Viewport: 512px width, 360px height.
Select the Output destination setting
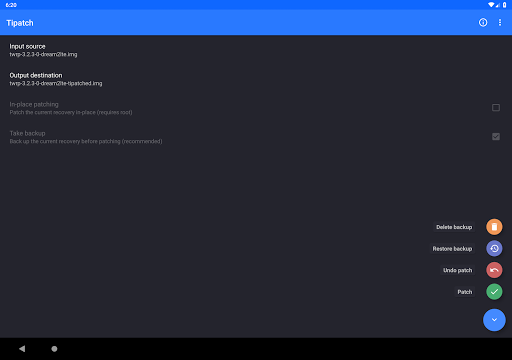[256, 79]
